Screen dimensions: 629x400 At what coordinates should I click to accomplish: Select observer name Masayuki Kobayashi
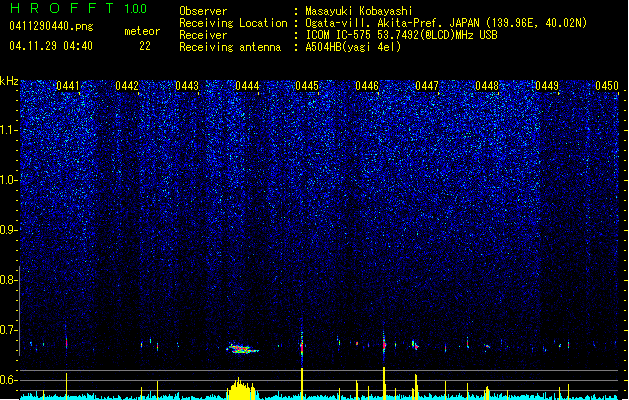[x=359, y=11]
